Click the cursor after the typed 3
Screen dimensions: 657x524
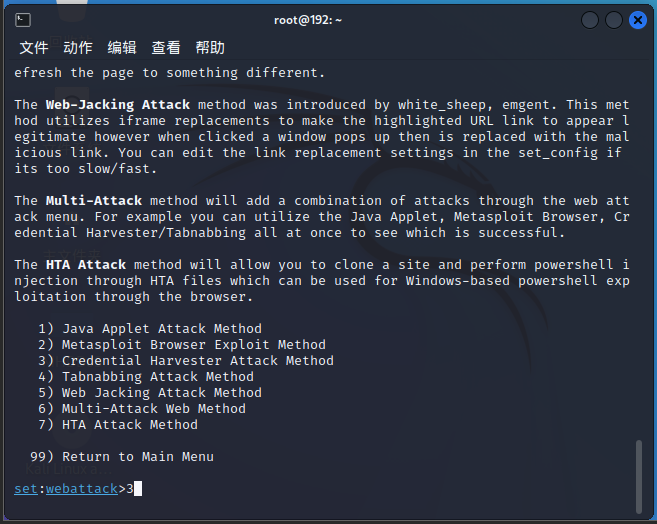[x=138, y=489]
